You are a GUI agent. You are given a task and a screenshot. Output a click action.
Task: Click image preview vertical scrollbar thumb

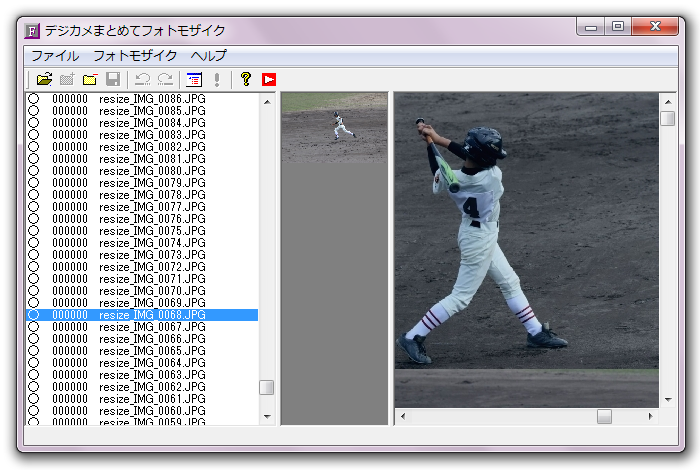pos(667,118)
